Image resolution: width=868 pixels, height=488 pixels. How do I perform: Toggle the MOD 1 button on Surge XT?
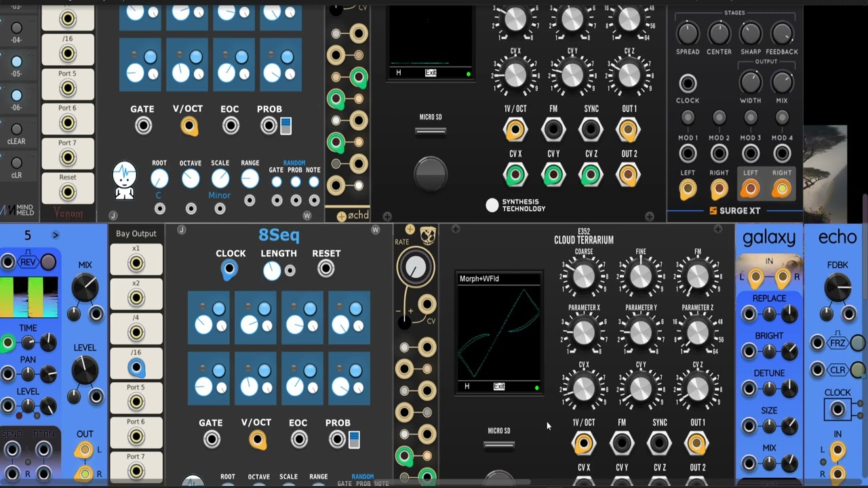[688, 118]
